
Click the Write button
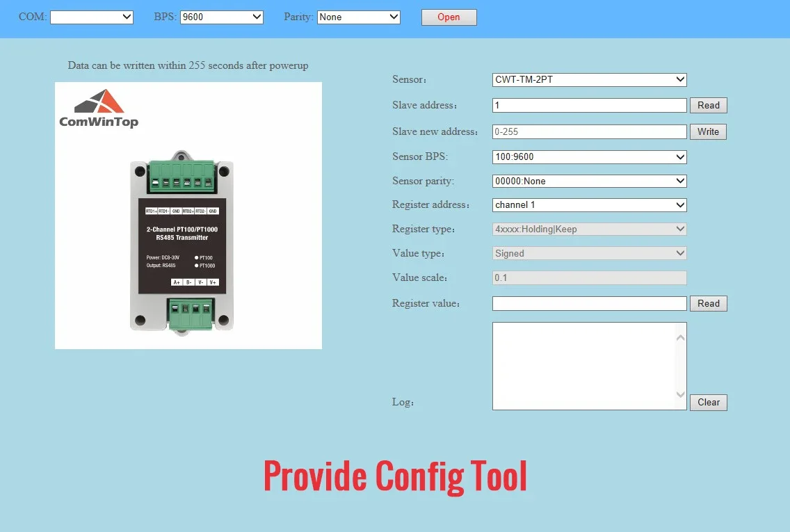(708, 131)
